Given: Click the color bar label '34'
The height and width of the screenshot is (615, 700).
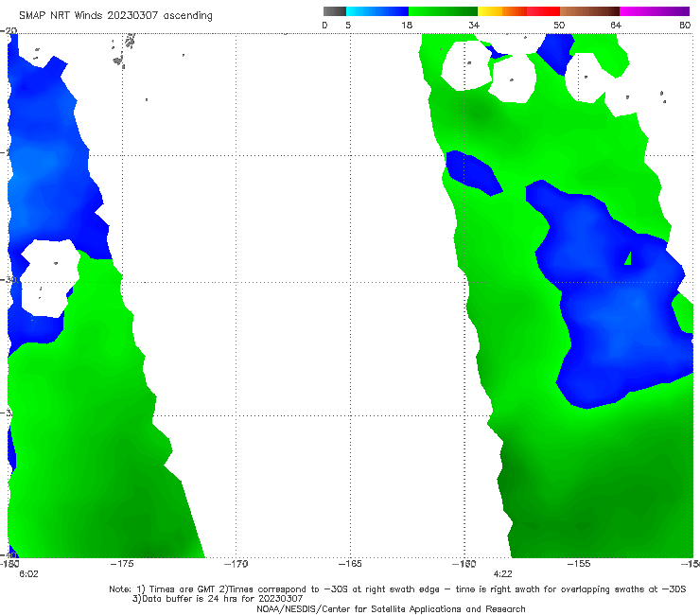Looking at the screenshot, I should [x=474, y=25].
